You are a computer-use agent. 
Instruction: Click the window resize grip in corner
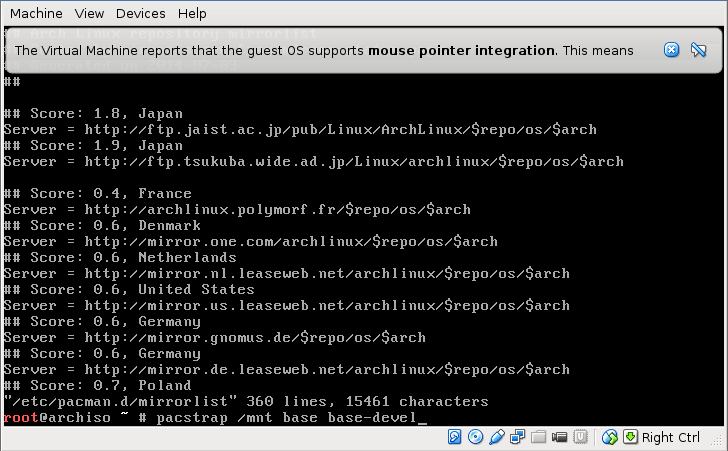click(718, 440)
